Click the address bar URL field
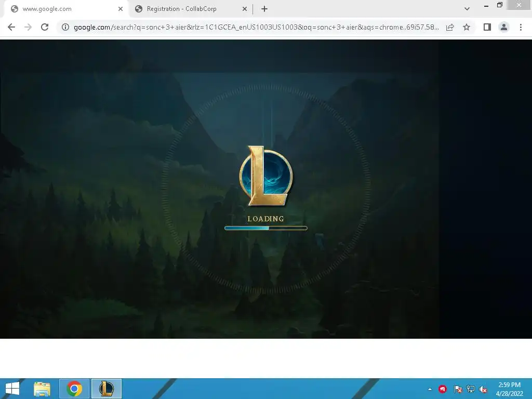Viewport: 532px width, 399px height. click(256, 27)
